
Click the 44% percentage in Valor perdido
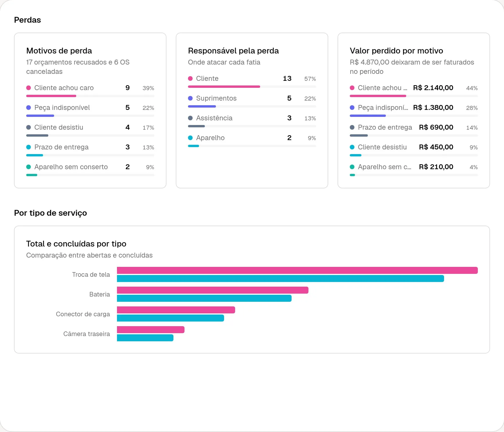[472, 88]
